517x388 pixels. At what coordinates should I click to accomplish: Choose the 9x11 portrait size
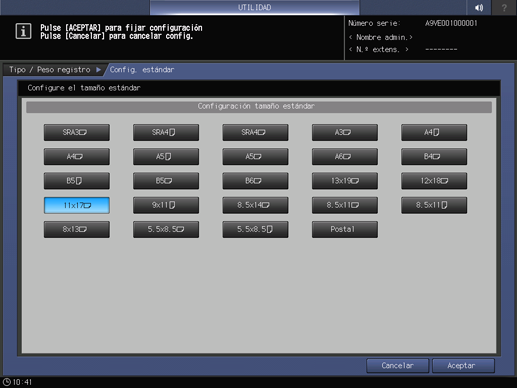click(166, 205)
